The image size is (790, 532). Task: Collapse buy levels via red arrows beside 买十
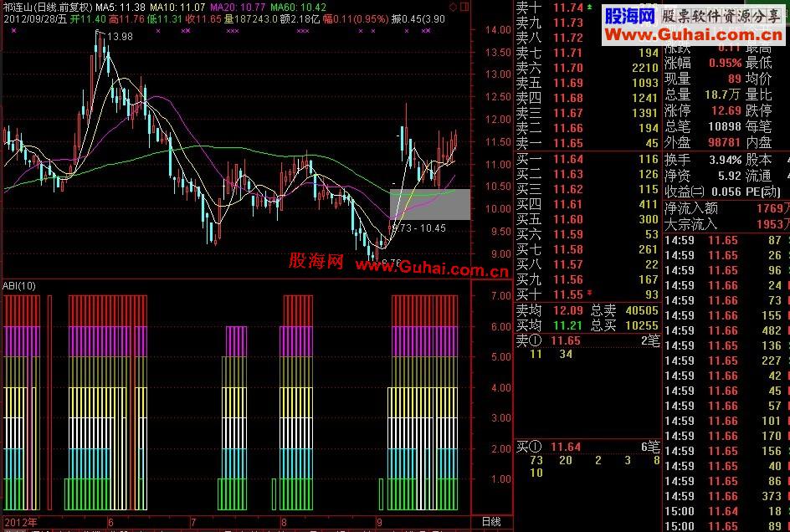(589, 294)
